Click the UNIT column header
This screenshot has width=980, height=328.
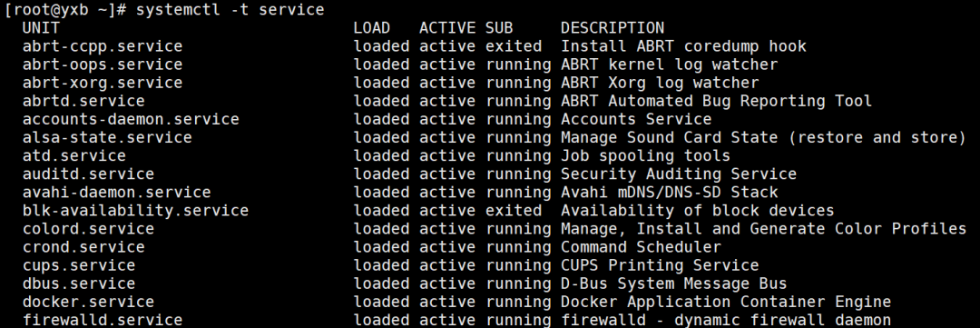pos(41,28)
